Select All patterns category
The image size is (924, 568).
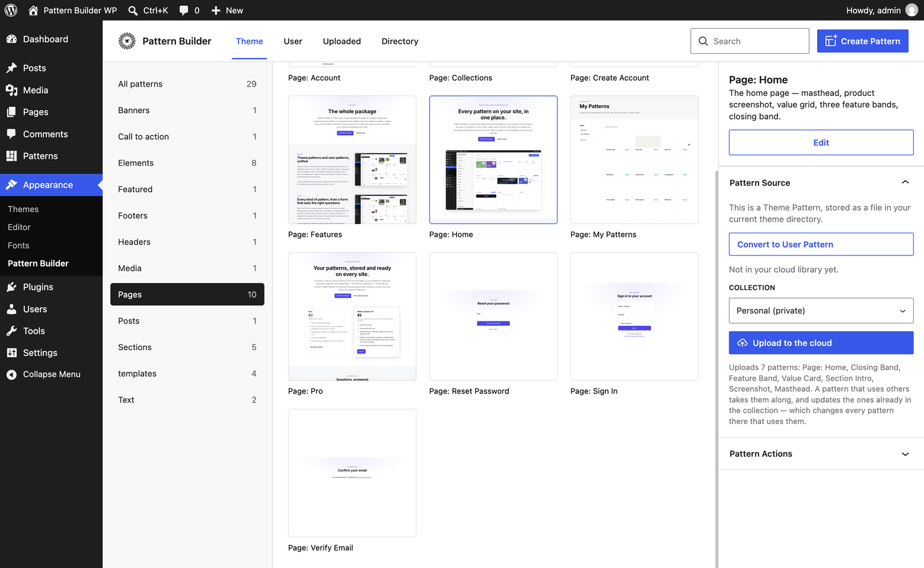[x=187, y=84]
